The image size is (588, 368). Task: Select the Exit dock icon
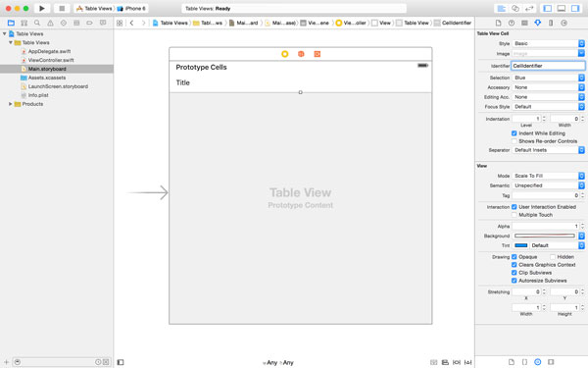click(x=317, y=54)
